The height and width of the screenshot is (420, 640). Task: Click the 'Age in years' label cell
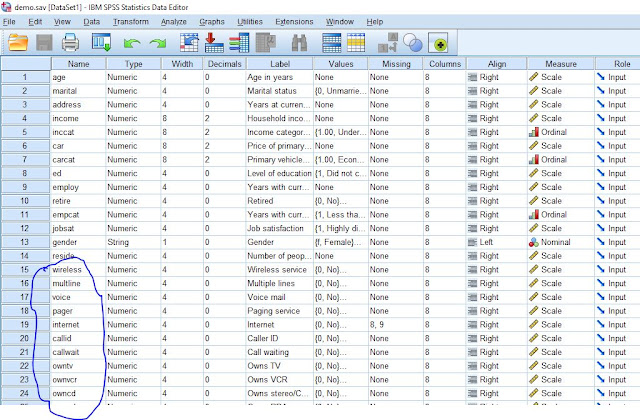(x=280, y=77)
